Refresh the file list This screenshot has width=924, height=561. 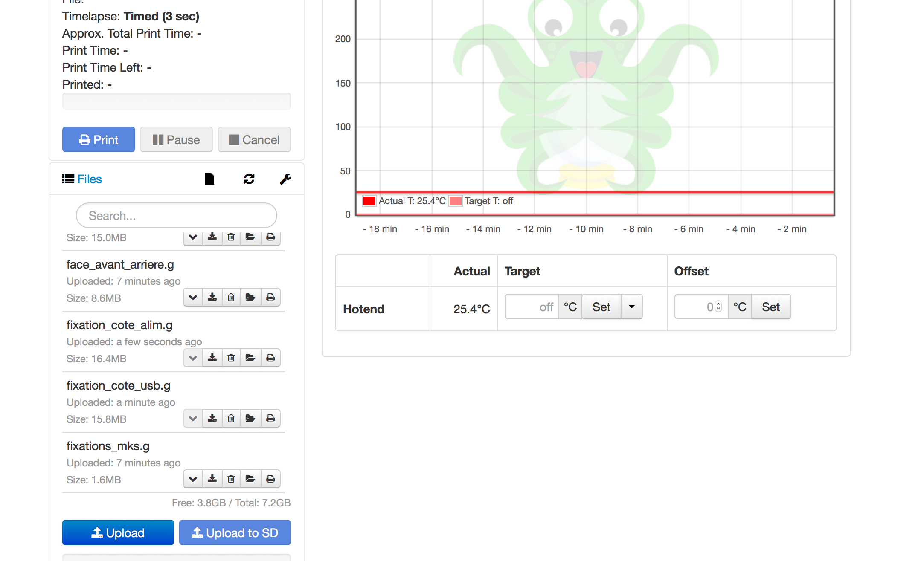click(249, 179)
